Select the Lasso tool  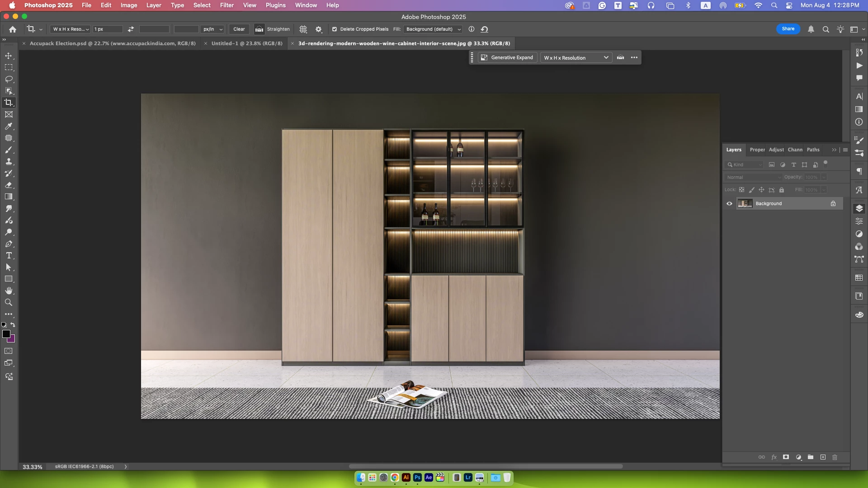pos(9,79)
